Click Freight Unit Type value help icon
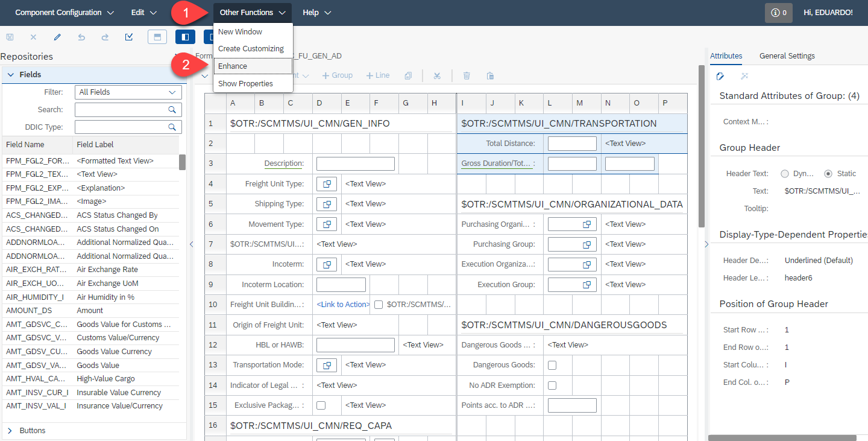 coord(327,184)
